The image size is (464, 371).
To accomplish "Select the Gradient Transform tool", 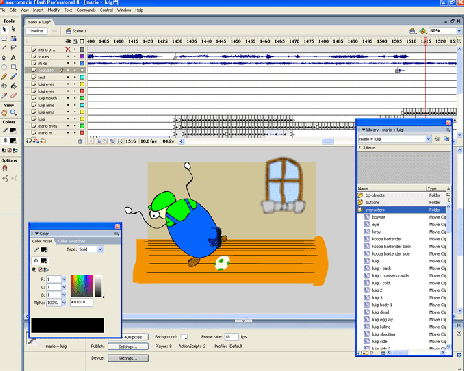I will point(13,39).
